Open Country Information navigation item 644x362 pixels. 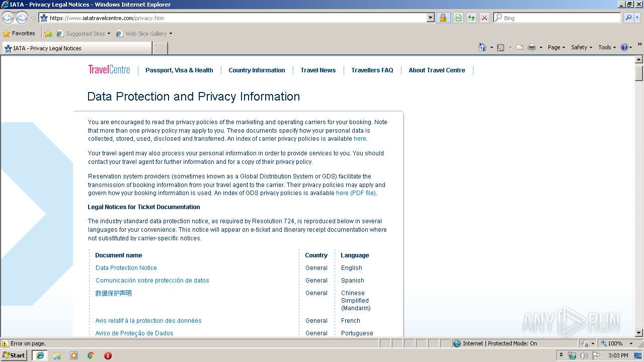(x=257, y=70)
